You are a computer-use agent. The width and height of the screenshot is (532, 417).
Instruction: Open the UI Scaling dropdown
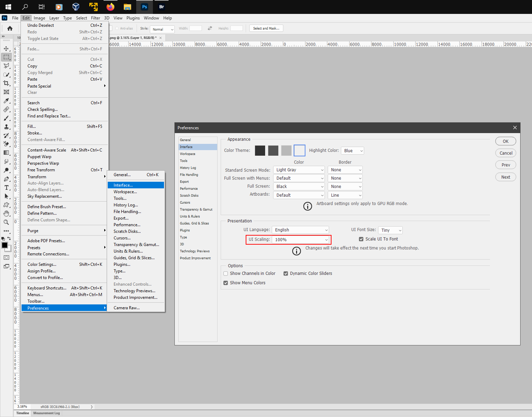(301, 240)
